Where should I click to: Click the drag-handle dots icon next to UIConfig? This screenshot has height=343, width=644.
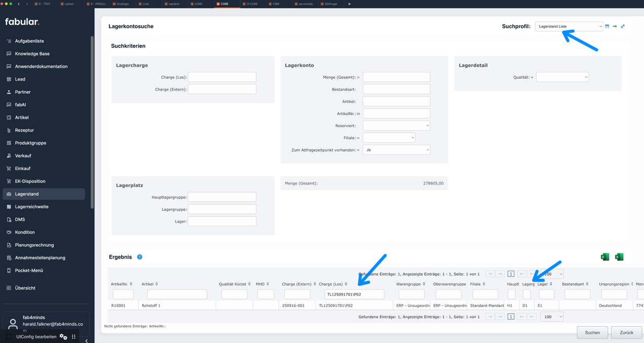[x=74, y=337]
